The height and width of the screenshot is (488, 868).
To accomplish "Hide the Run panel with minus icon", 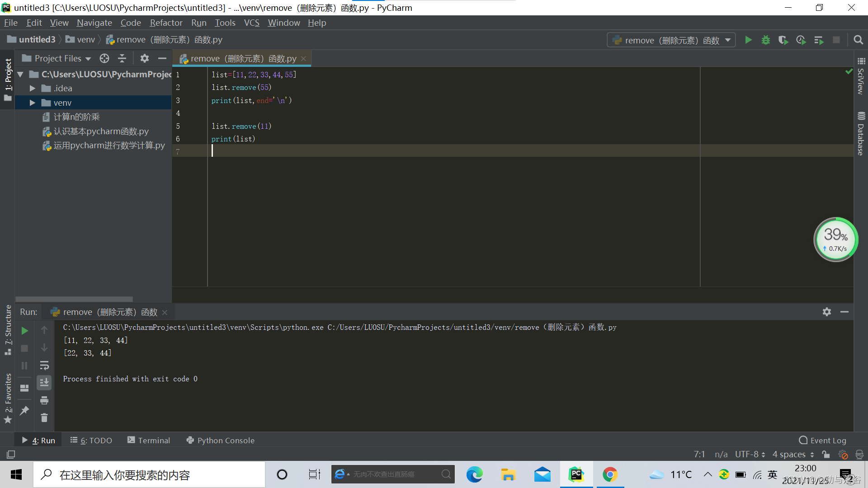I will pos(844,312).
